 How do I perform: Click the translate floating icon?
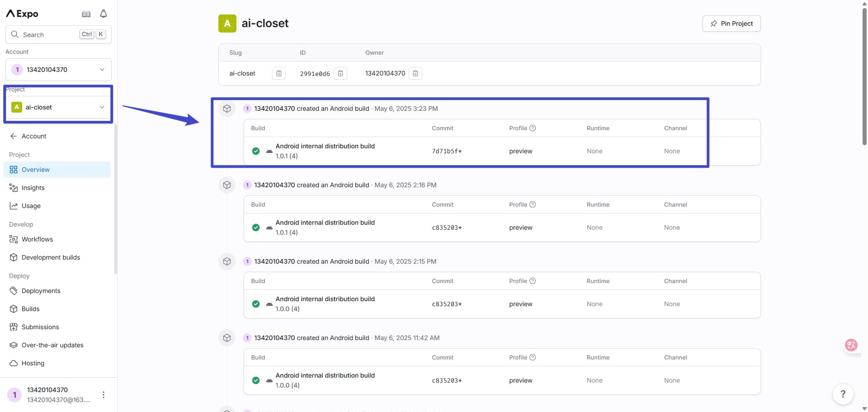point(851,345)
